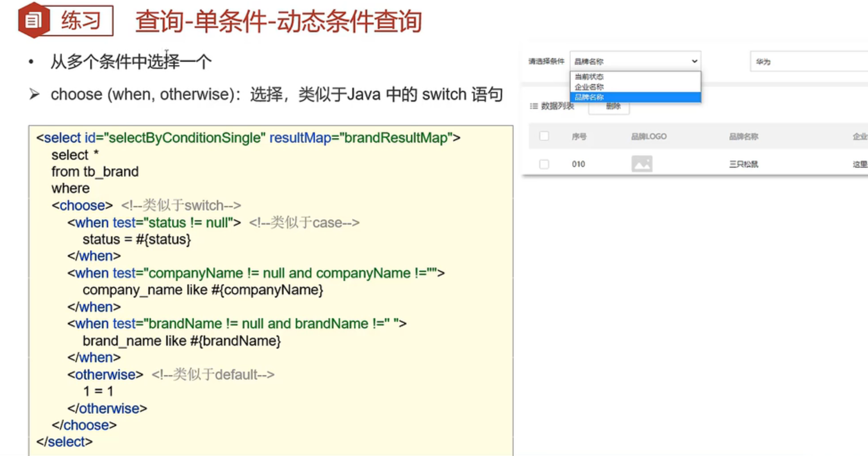868x456 pixels.
Task: Click the opening <choose> tag
Action: pos(82,205)
